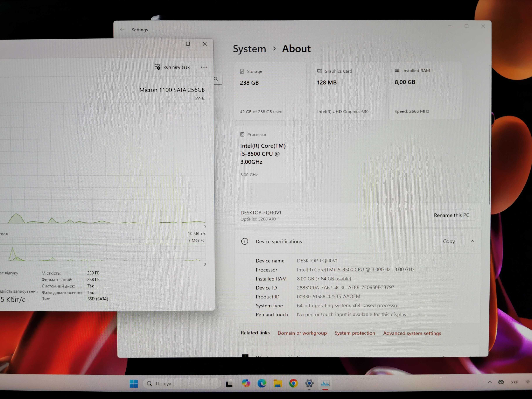Click the cloud sync tray icon
This screenshot has height=399, width=532.
pyautogui.click(x=501, y=382)
